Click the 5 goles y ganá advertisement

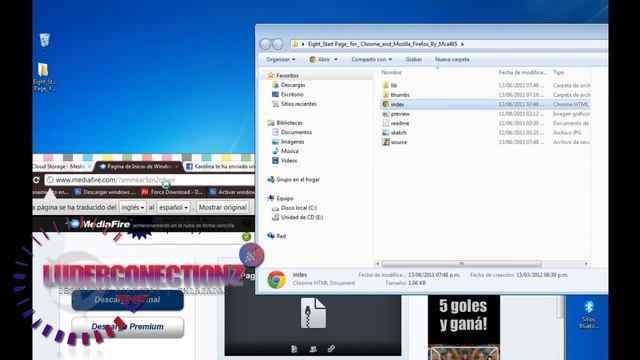tap(464, 327)
